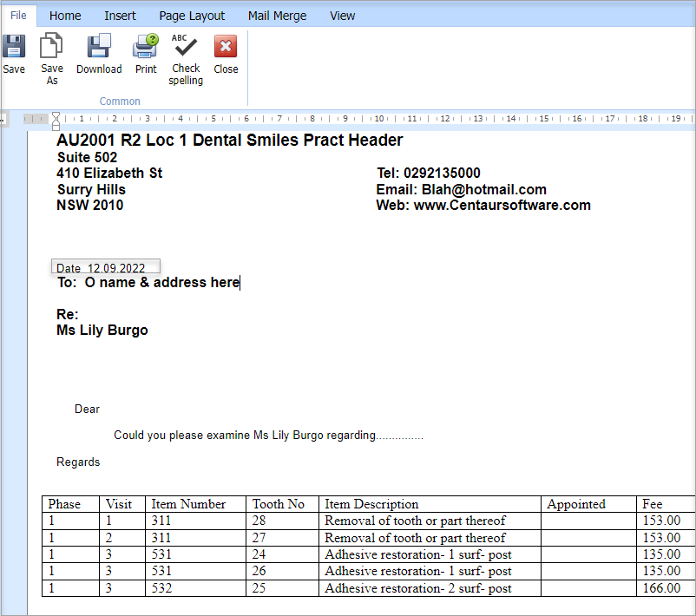This screenshot has width=696, height=616.
Task: Click the 'Regards' closing text
Action: 78,462
